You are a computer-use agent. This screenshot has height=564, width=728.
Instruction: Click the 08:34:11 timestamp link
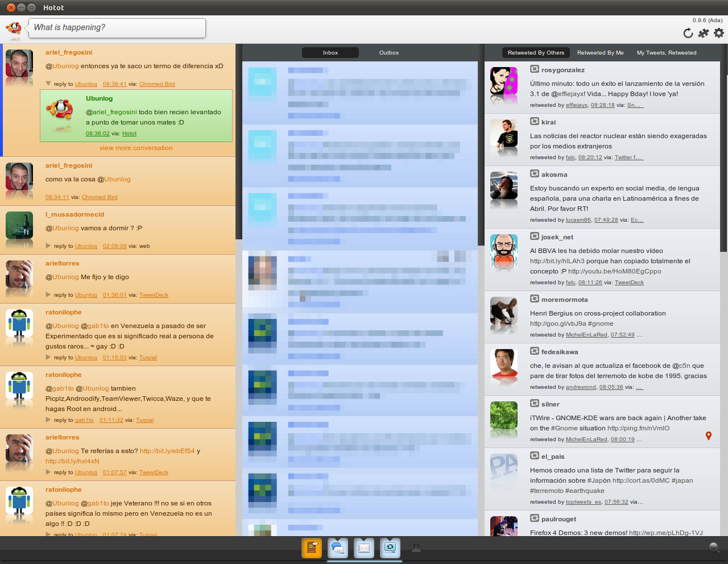point(57,197)
